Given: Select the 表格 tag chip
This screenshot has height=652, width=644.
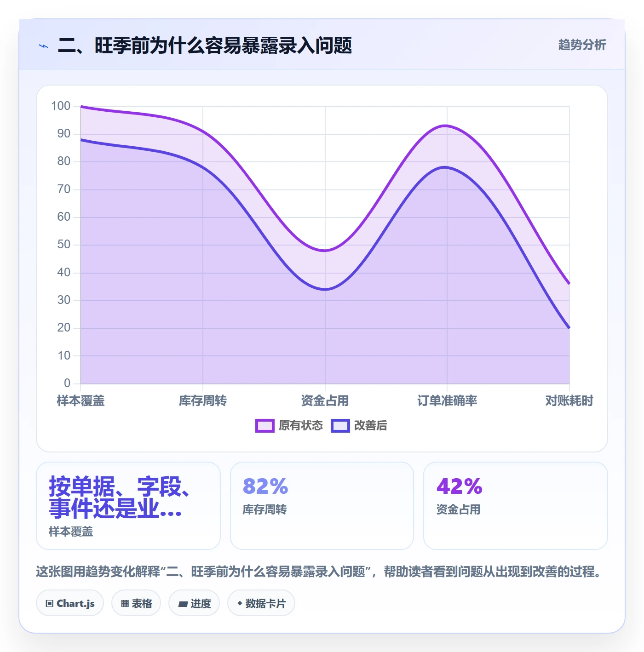Looking at the screenshot, I should coord(136,603).
